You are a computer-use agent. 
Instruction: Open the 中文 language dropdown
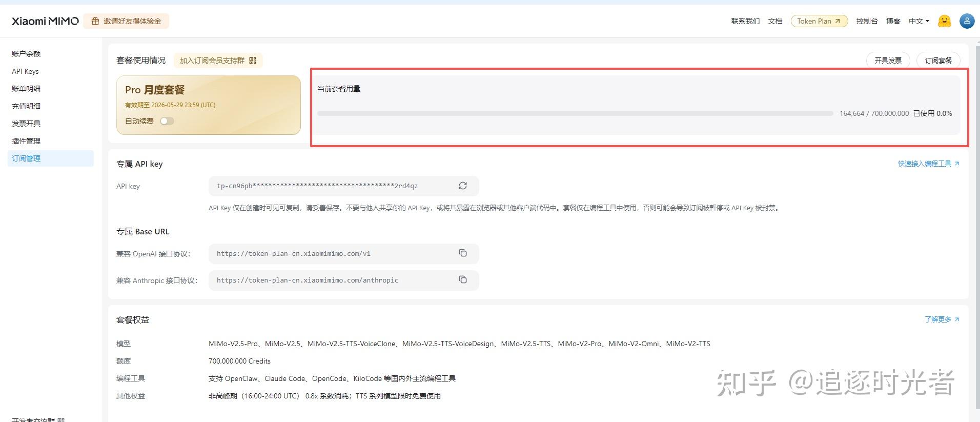click(x=918, y=21)
